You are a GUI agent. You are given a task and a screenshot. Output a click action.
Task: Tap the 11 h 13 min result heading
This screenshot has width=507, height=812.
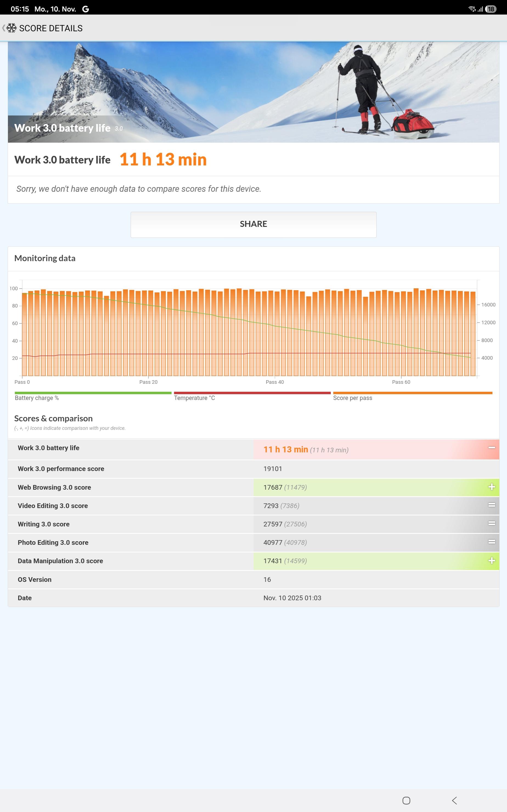point(163,160)
